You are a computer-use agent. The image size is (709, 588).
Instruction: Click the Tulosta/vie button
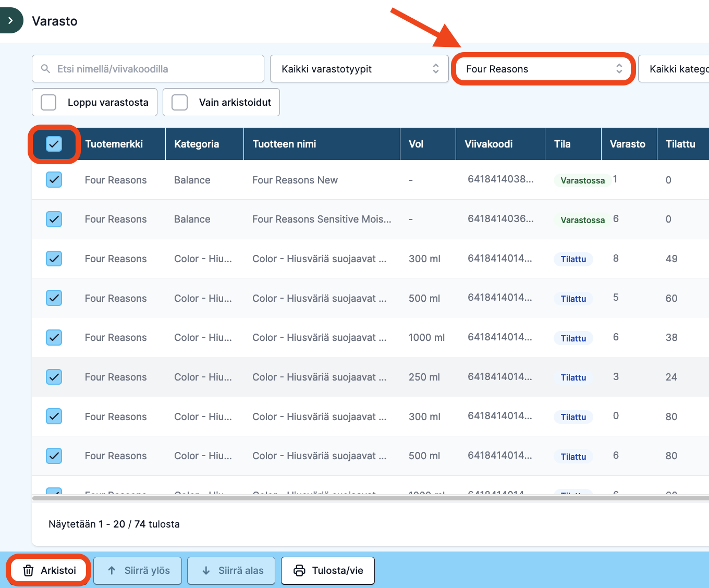[328, 570]
